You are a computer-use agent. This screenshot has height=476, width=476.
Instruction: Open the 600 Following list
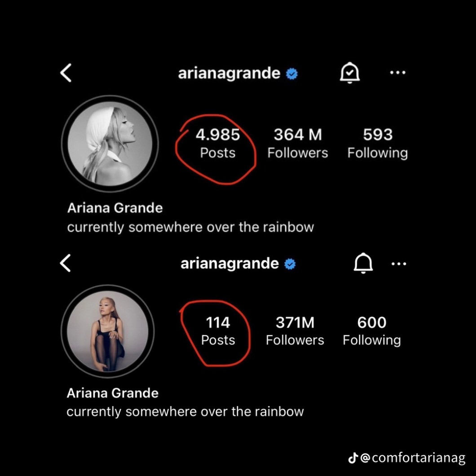pyautogui.click(x=372, y=331)
